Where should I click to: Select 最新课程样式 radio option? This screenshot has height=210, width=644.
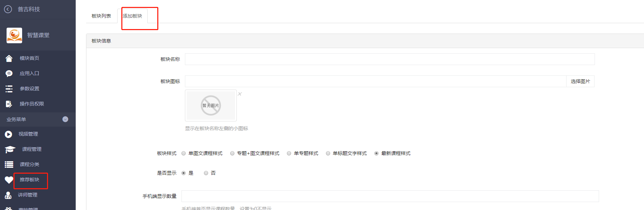click(x=376, y=153)
